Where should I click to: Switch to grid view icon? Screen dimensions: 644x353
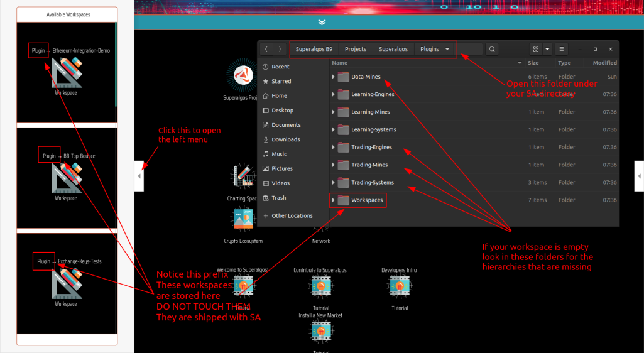pyautogui.click(x=535, y=49)
